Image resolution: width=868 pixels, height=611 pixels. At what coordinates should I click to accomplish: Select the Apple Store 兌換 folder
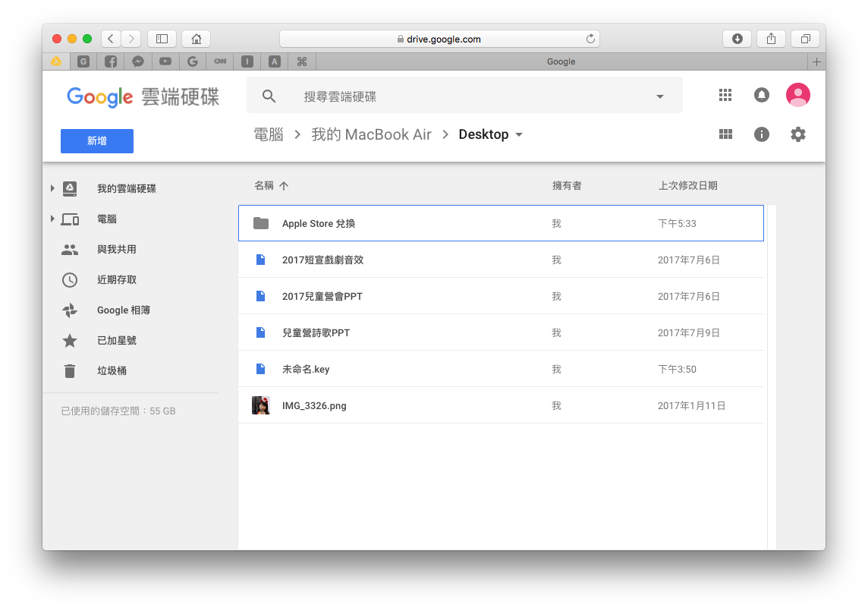pos(501,223)
